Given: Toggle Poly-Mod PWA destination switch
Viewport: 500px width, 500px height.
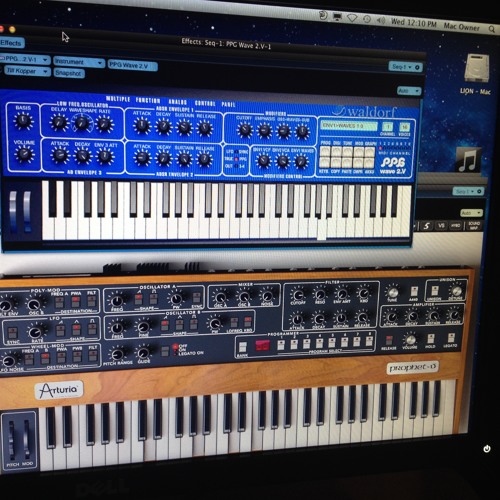Looking at the screenshot, I should (x=76, y=301).
